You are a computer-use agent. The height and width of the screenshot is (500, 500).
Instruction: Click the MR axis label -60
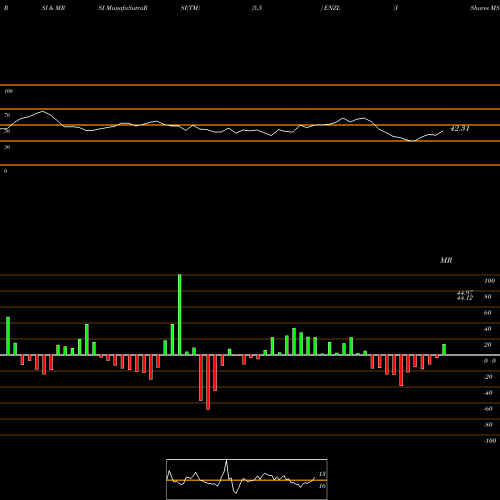pos(488,409)
